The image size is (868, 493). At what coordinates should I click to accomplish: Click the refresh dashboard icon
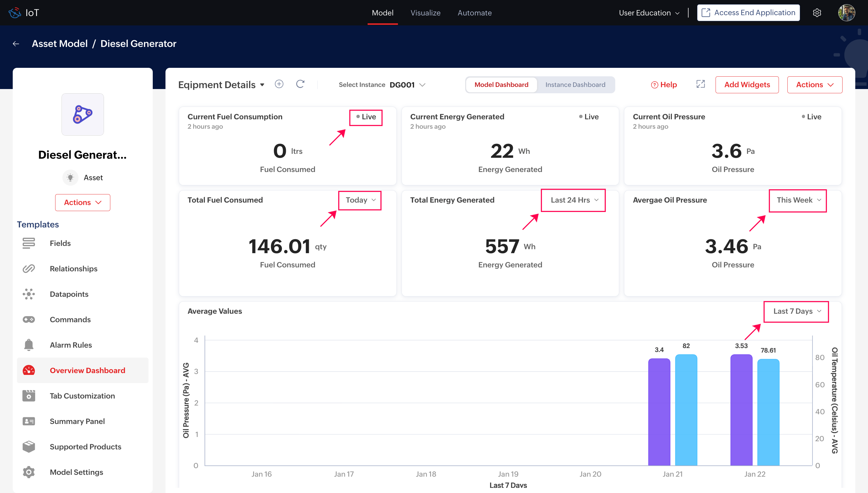coord(300,84)
